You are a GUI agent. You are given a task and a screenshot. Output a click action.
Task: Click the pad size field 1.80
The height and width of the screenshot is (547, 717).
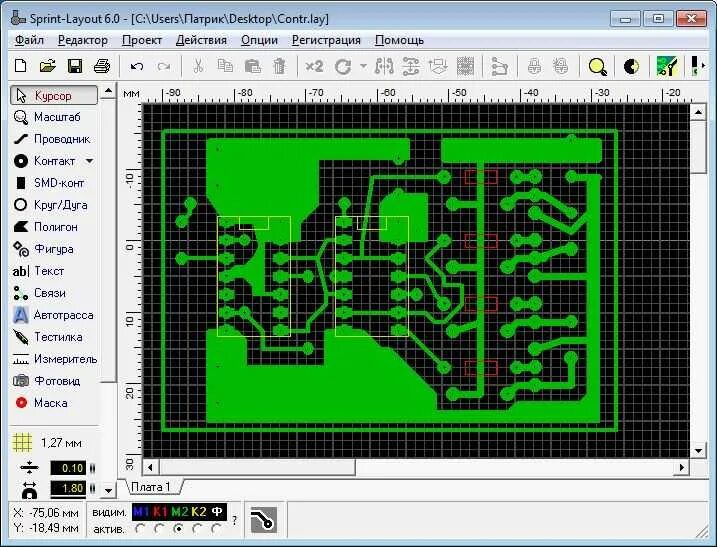(x=67, y=488)
